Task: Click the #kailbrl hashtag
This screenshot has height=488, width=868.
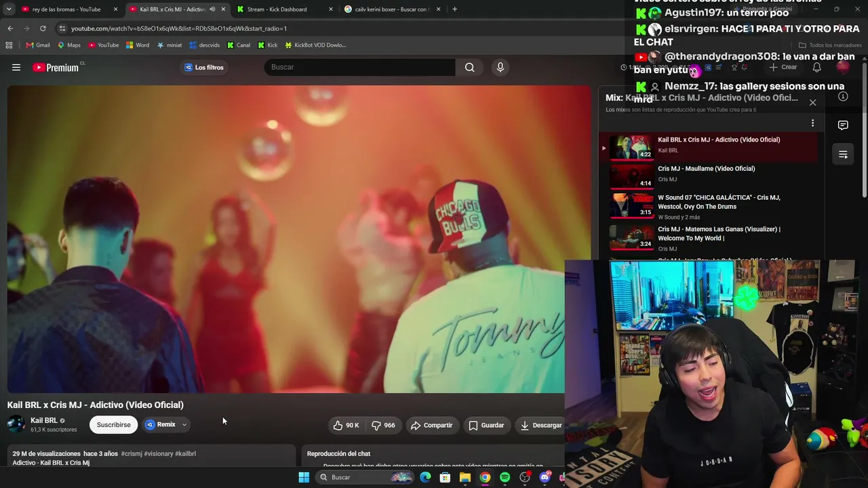Action: [x=185, y=453]
